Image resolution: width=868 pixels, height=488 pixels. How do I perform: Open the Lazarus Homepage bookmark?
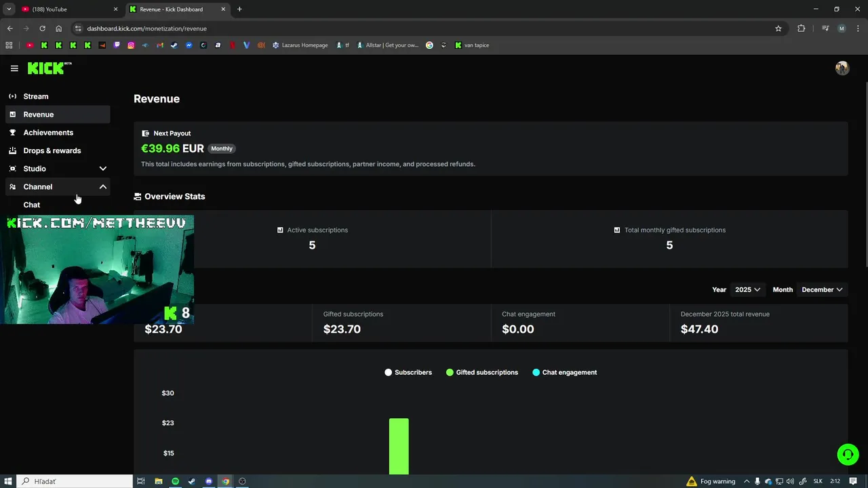coord(300,45)
